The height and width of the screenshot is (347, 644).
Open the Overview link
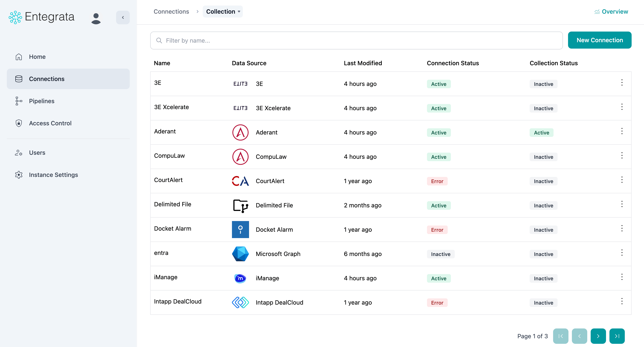tap(611, 12)
